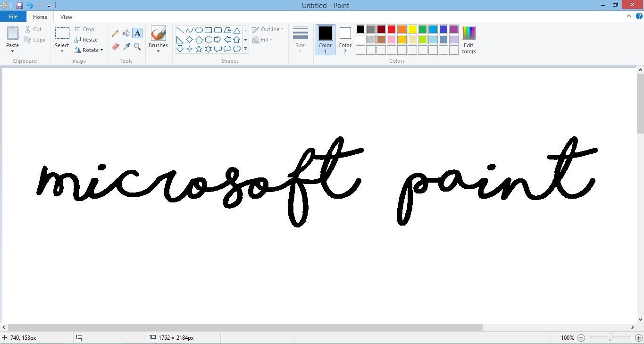Click the horizontal scrollbar thumb
Screen dimensions: 644x344
pos(245,327)
